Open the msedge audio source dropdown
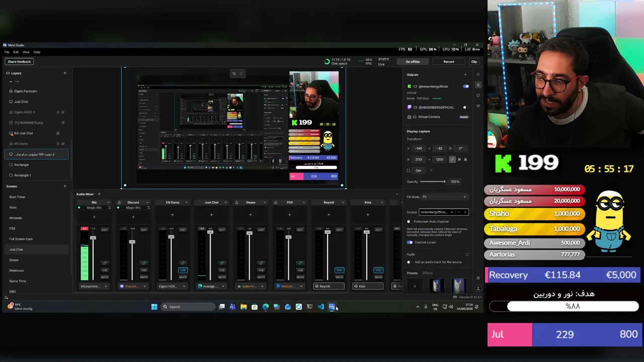This screenshot has height=362, width=644. coord(211,287)
